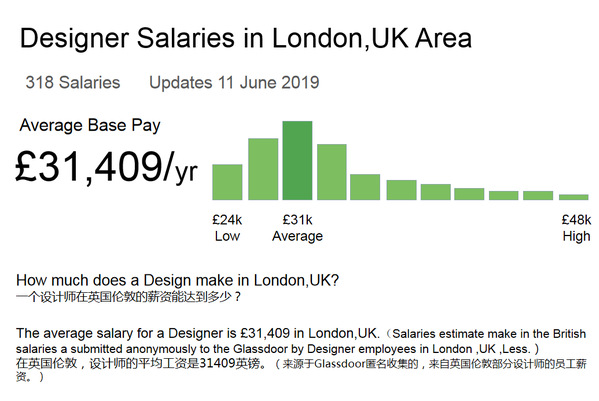
Task: Select the 318 Salaries text
Action: 73,82
